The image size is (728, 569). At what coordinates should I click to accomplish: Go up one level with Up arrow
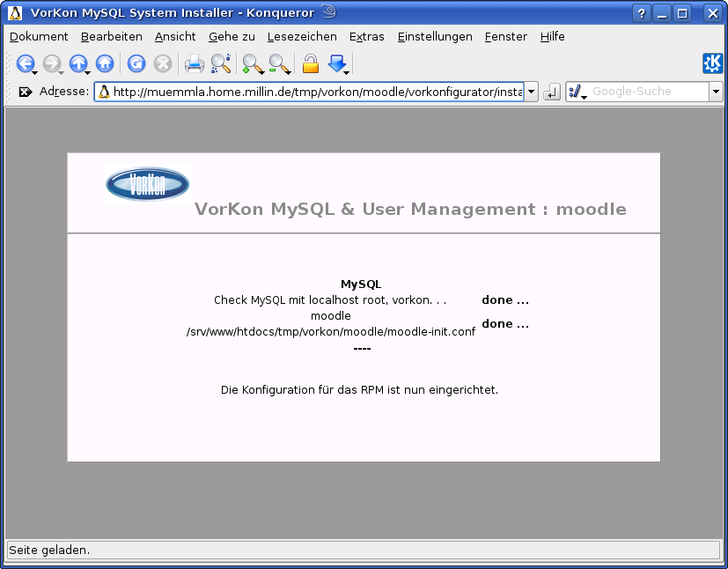pyautogui.click(x=78, y=63)
